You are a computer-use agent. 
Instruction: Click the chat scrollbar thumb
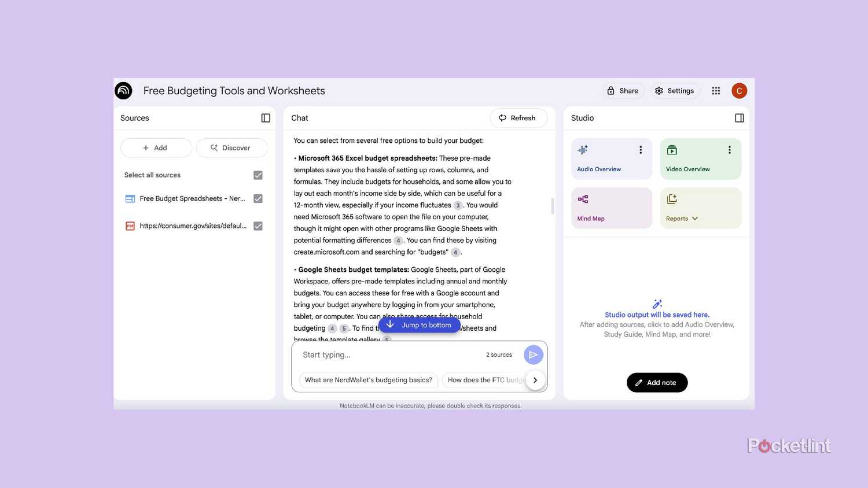click(x=553, y=206)
